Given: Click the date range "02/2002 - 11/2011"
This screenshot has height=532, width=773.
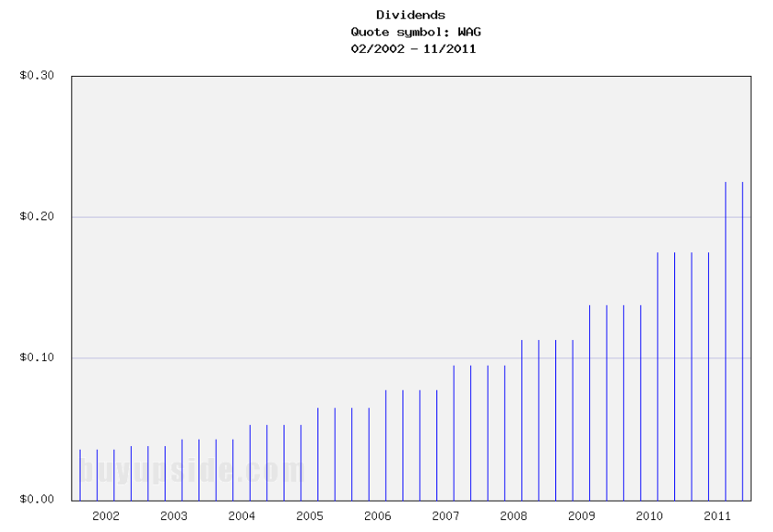Looking at the screenshot, I should (x=413, y=48).
